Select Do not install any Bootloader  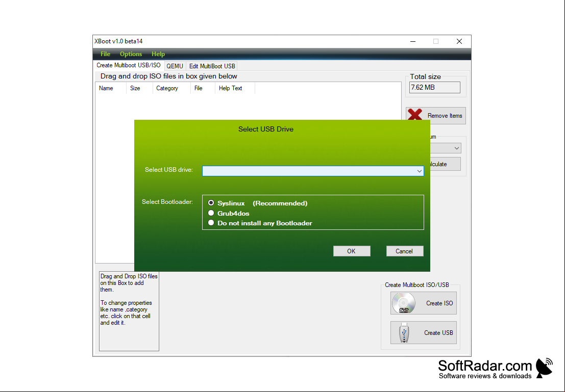pyautogui.click(x=211, y=223)
